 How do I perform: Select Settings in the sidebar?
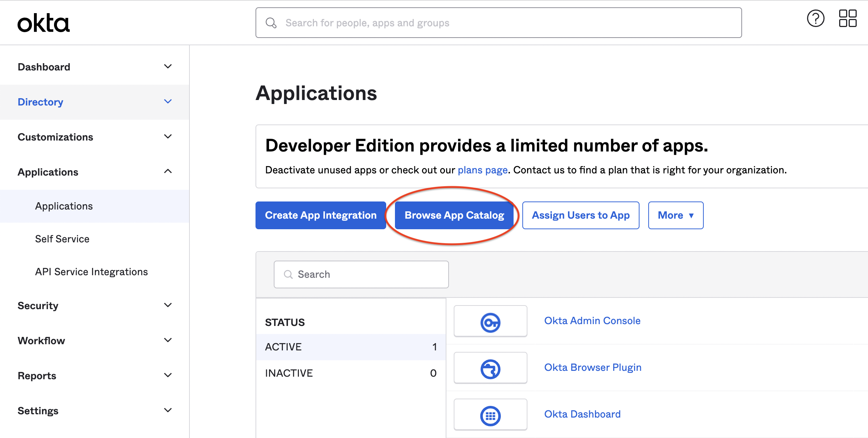pyautogui.click(x=38, y=411)
